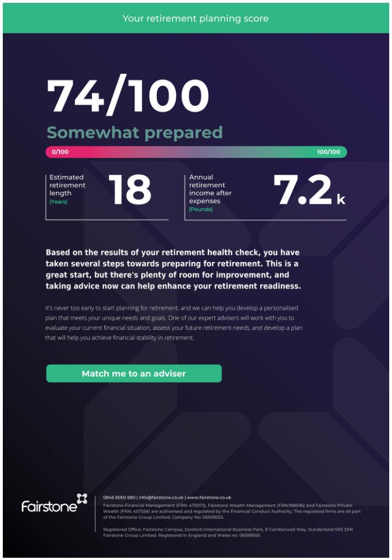Click the Estimated retirement length label
Screen dimensions: 392x560
pyautogui.click(x=67, y=185)
